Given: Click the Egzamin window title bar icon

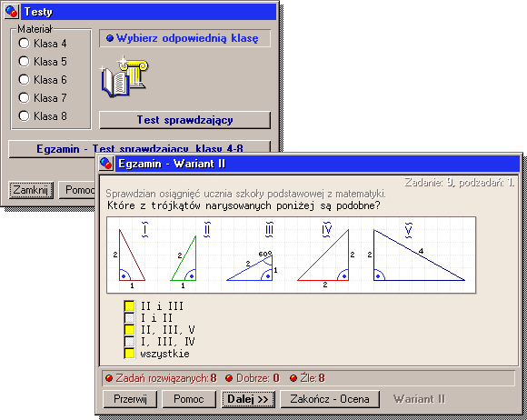Looking at the screenshot, I should point(106,164).
